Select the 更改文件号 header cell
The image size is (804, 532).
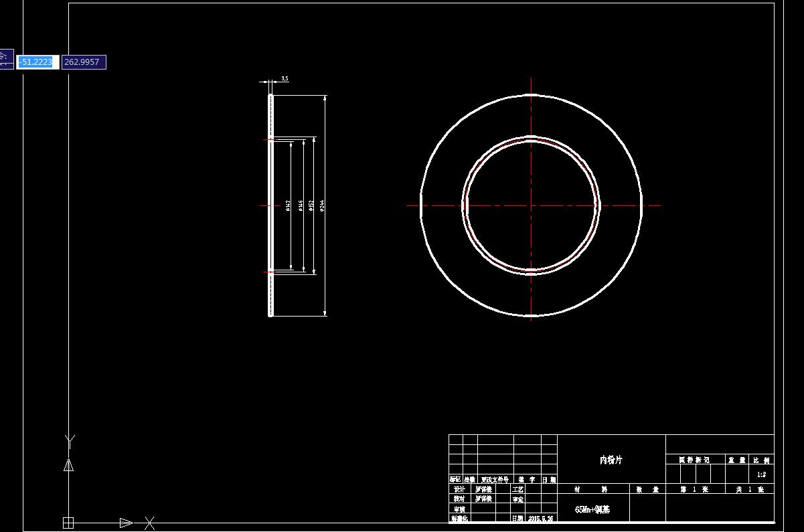pyautogui.click(x=495, y=480)
